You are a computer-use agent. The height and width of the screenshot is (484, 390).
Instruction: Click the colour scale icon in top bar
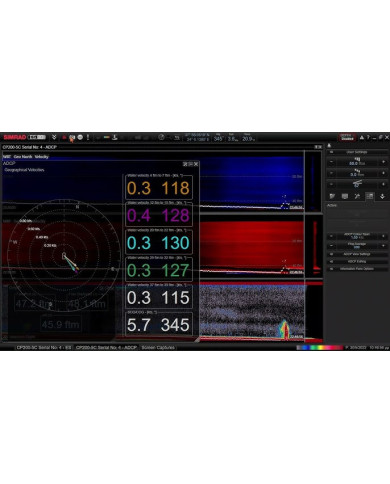107,137
